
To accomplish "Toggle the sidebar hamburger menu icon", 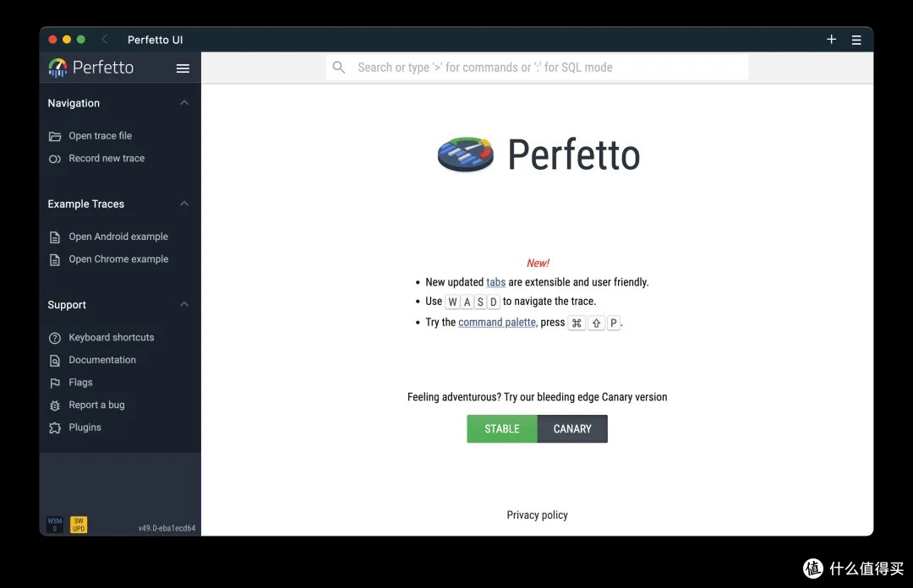I will 183,68.
